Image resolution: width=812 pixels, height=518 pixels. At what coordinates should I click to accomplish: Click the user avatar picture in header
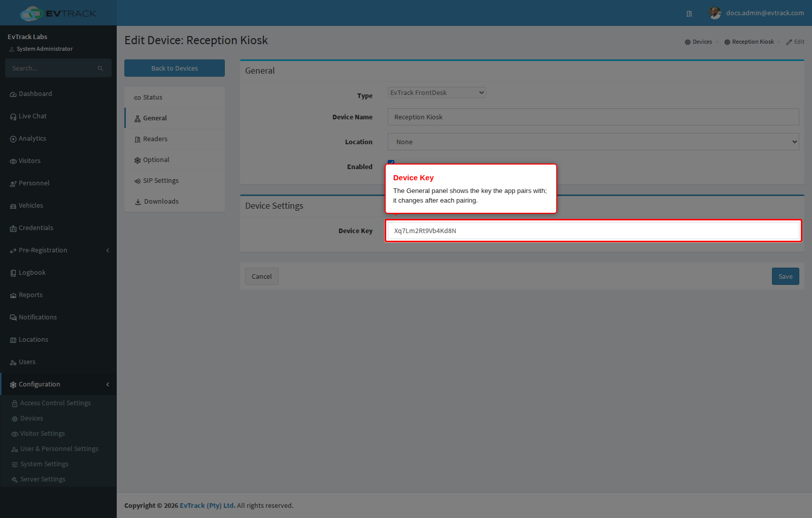click(x=715, y=13)
